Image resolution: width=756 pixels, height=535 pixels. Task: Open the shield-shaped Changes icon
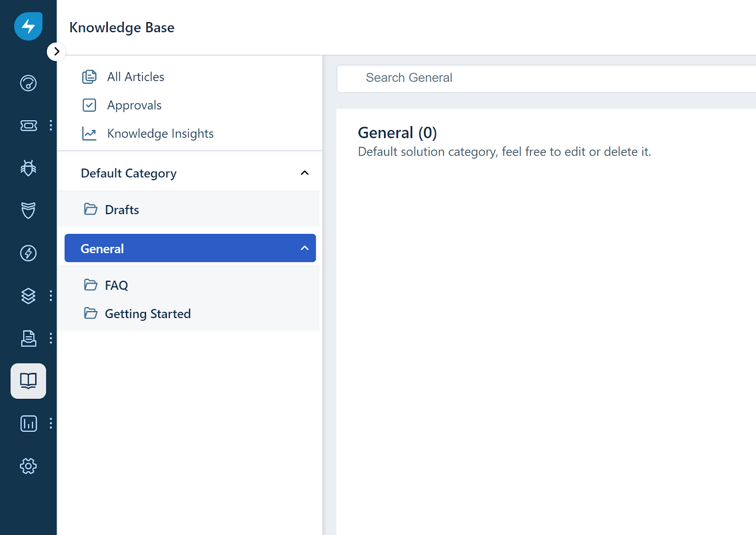coord(28,210)
